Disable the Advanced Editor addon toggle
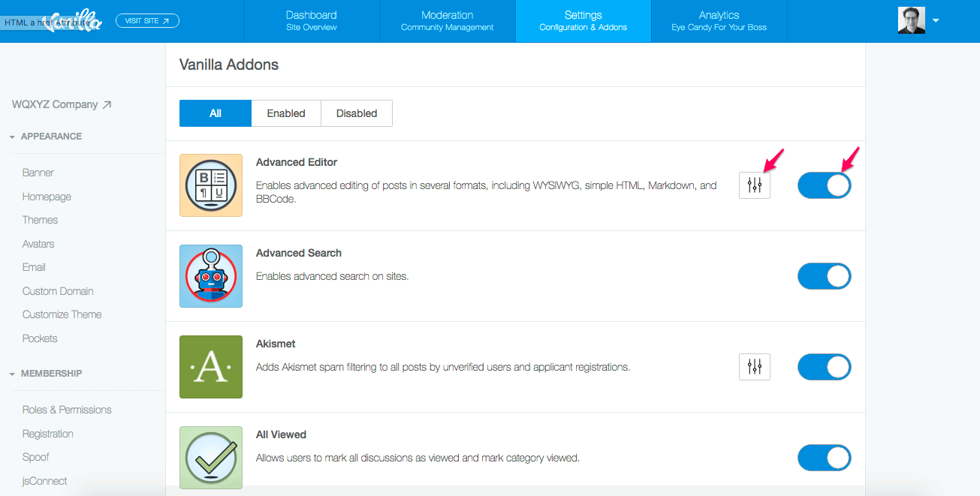 824,185
